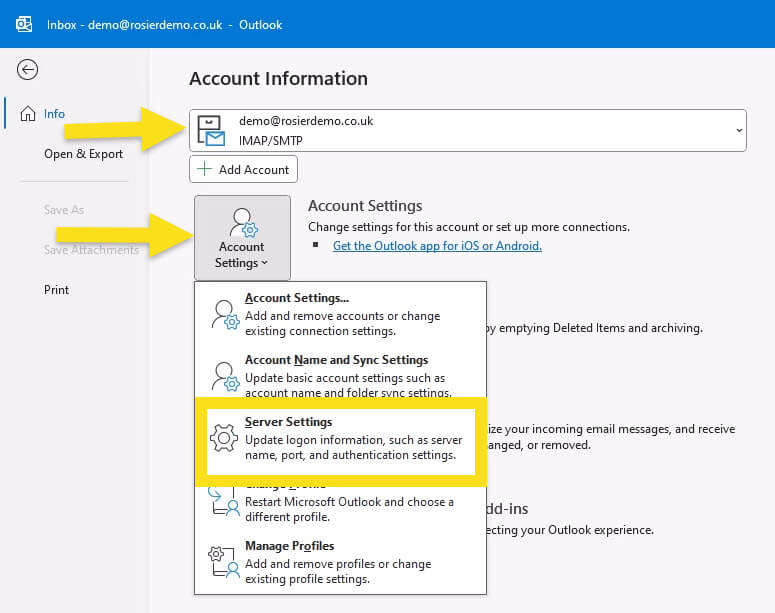Image resolution: width=775 pixels, height=613 pixels.
Task: Choose Account Name and Sync Settings
Action: (341, 376)
